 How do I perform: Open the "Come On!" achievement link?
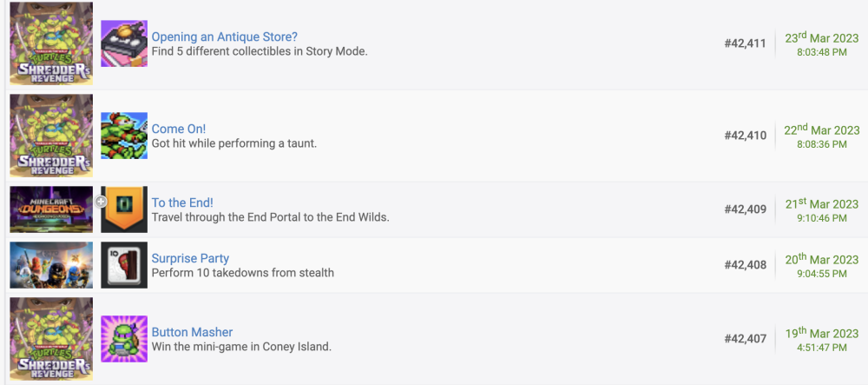point(179,129)
